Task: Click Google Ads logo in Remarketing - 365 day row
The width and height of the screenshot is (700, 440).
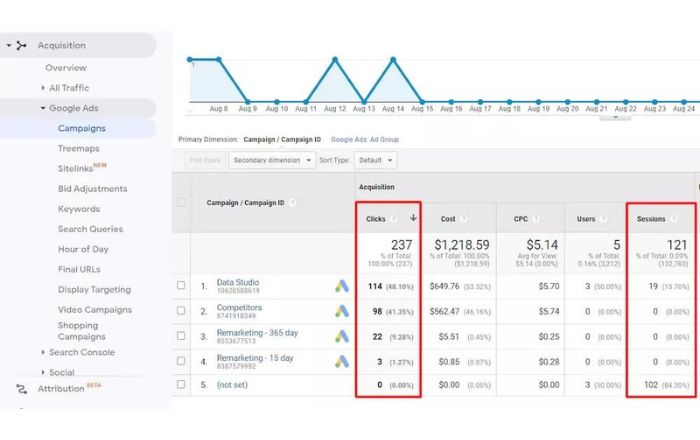Action: click(342, 336)
